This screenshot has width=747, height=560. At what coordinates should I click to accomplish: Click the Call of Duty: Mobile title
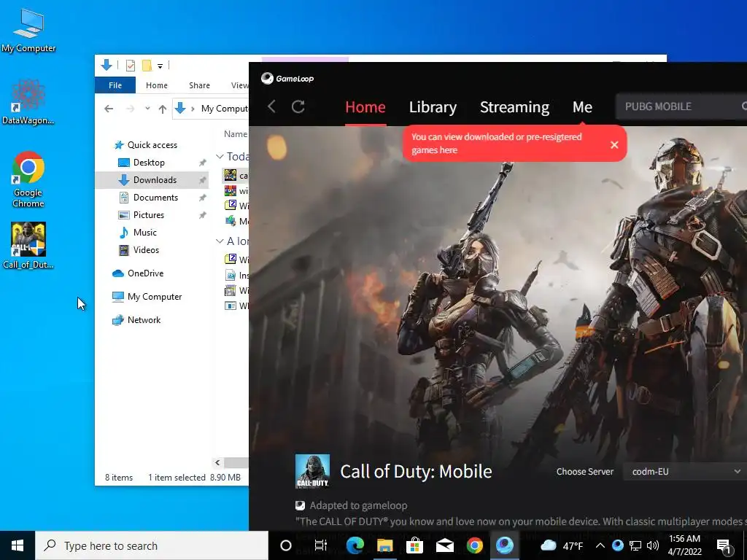416,472
